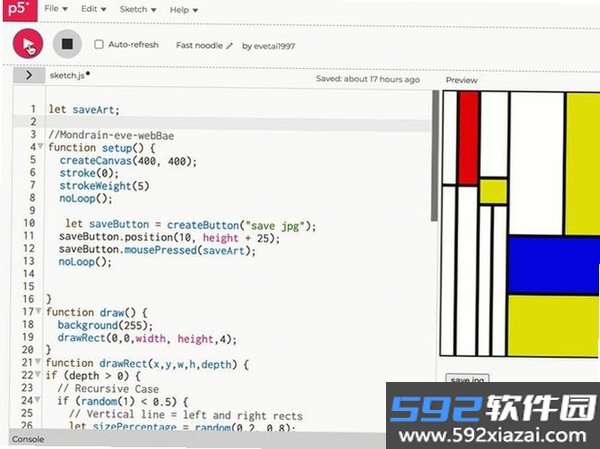This screenshot has width=600, height=449.
Task: Expand the sidebar file list chevron
Action: pyautogui.click(x=29, y=75)
